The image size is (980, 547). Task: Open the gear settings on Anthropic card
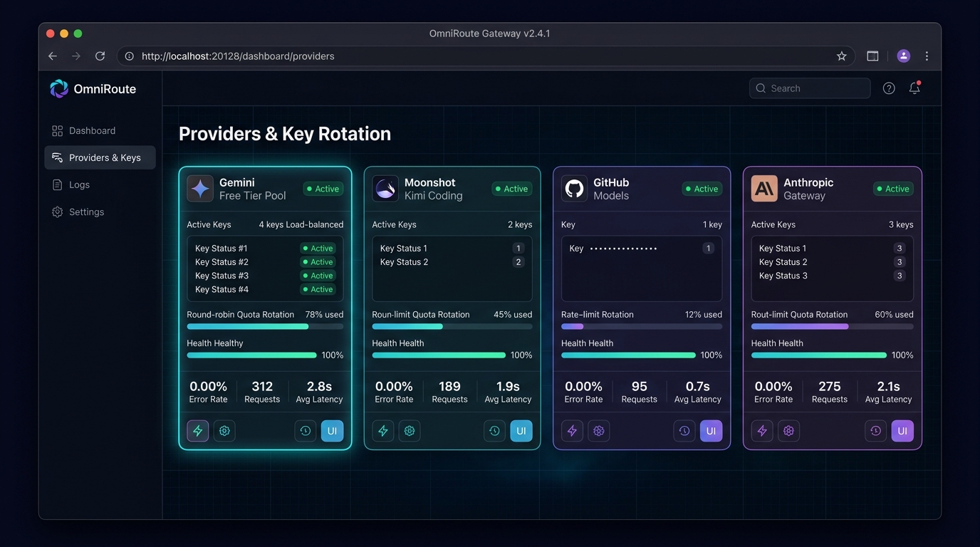pyautogui.click(x=788, y=431)
